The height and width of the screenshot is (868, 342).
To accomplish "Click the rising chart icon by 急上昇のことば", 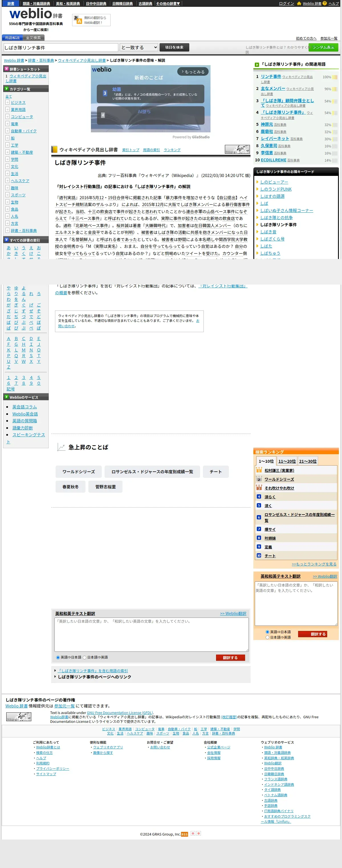I will [61, 447].
